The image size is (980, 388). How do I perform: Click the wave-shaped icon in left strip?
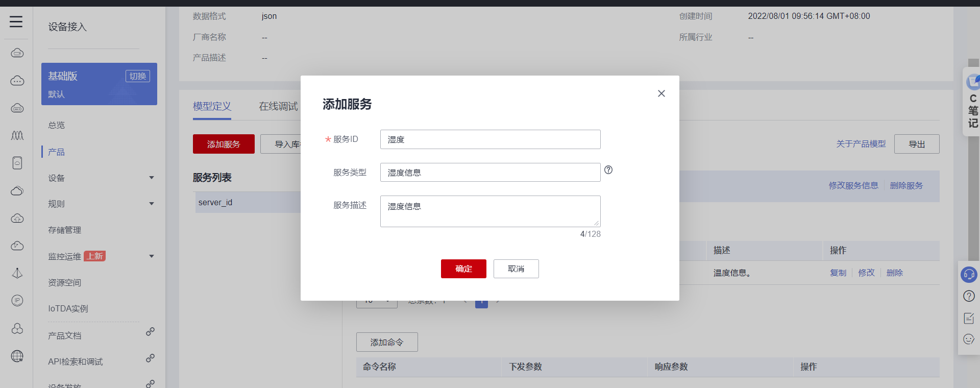click(x=17, y=135)
